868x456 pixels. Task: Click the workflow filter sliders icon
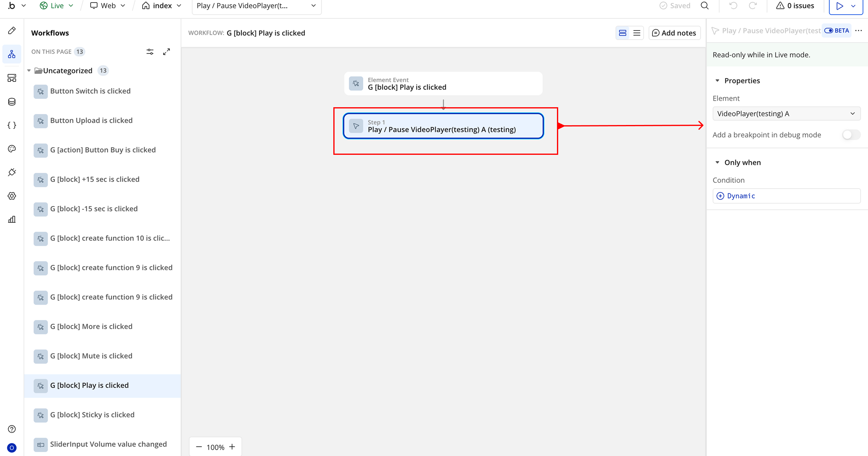tap(150, 52)
